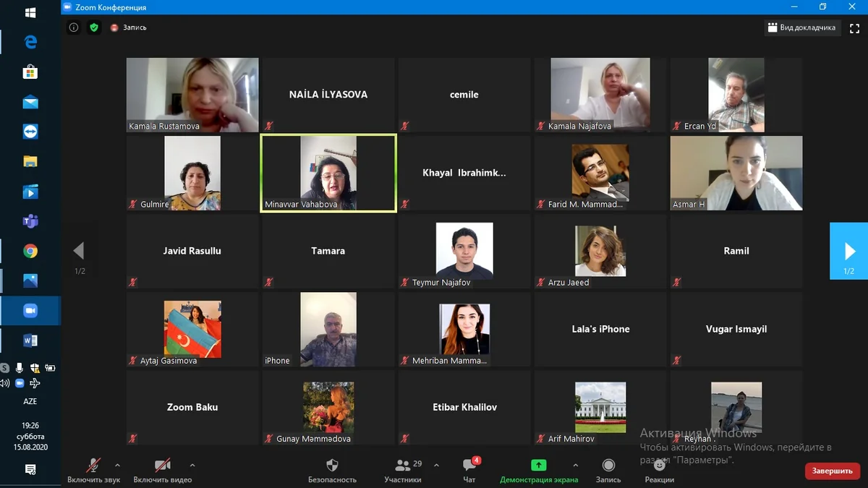The image size is (868, 488).
Task: Turn on camera (Включить видео)
Action: (163, 471)
